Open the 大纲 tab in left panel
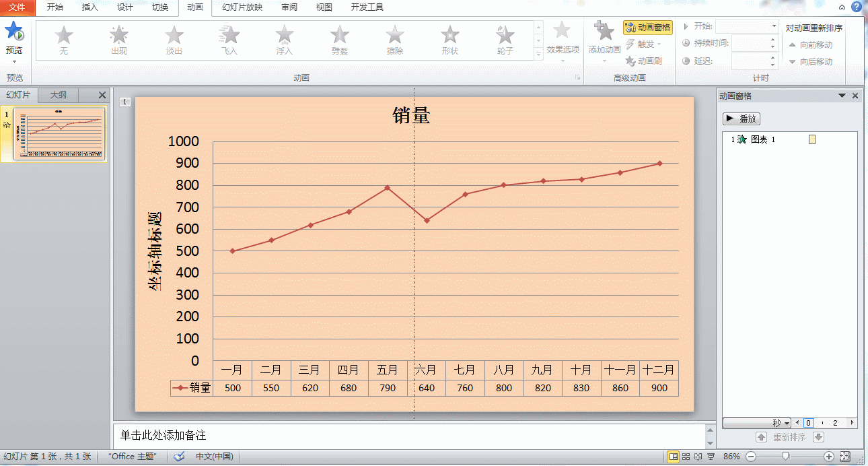This screenshot has width=868, height=466. coord(57,95)
